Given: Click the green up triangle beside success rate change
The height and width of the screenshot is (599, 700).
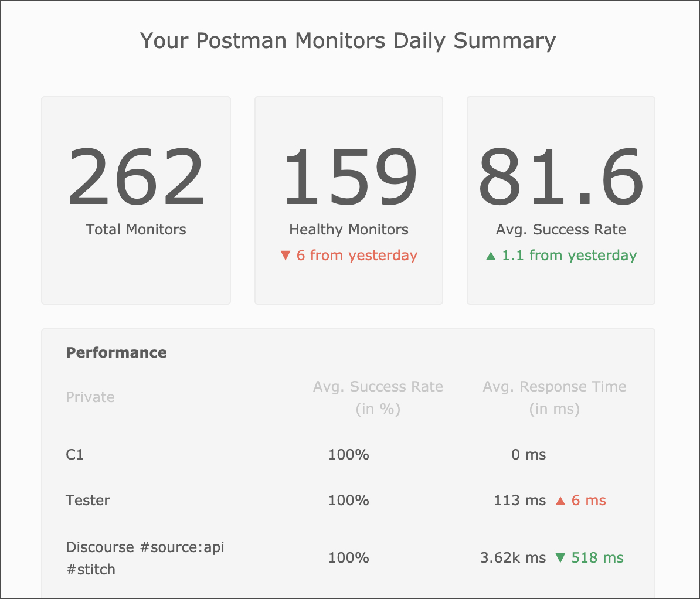Looking at the screenshot, I should click(491, 256).
